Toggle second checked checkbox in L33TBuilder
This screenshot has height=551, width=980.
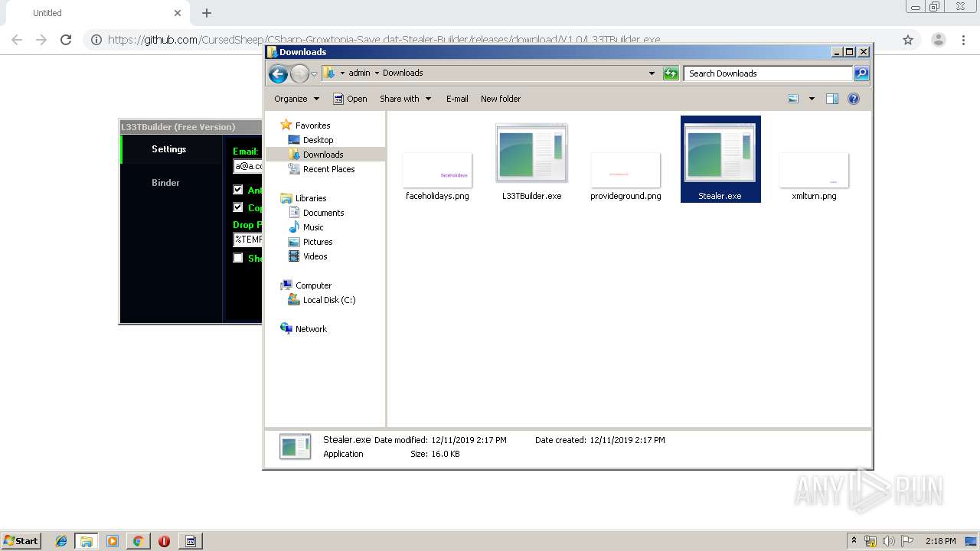[x=238, y=207]
